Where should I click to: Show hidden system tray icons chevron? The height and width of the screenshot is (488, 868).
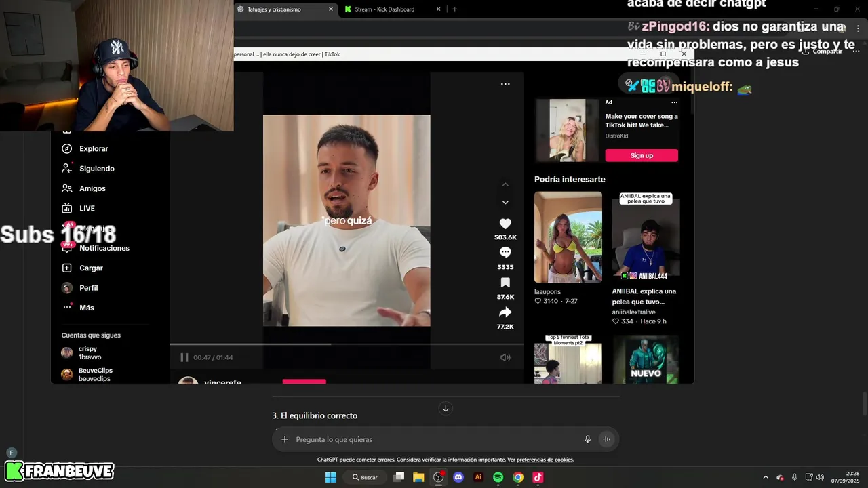click(x=766, y=477)
